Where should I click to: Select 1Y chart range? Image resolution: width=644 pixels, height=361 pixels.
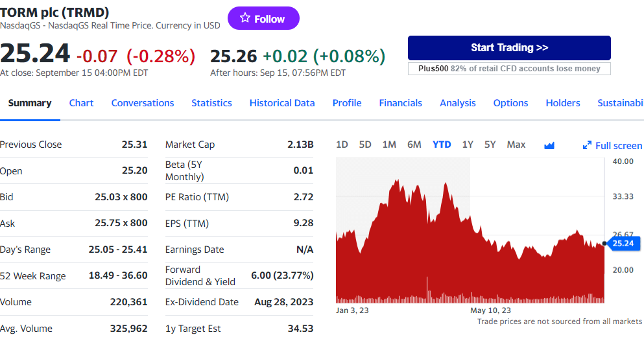pos(468,145)
